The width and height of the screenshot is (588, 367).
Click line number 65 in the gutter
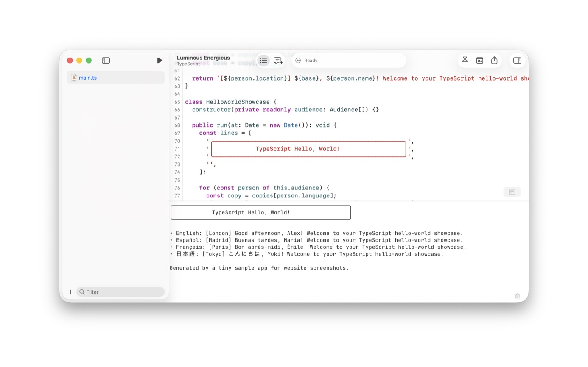point(177,102)
